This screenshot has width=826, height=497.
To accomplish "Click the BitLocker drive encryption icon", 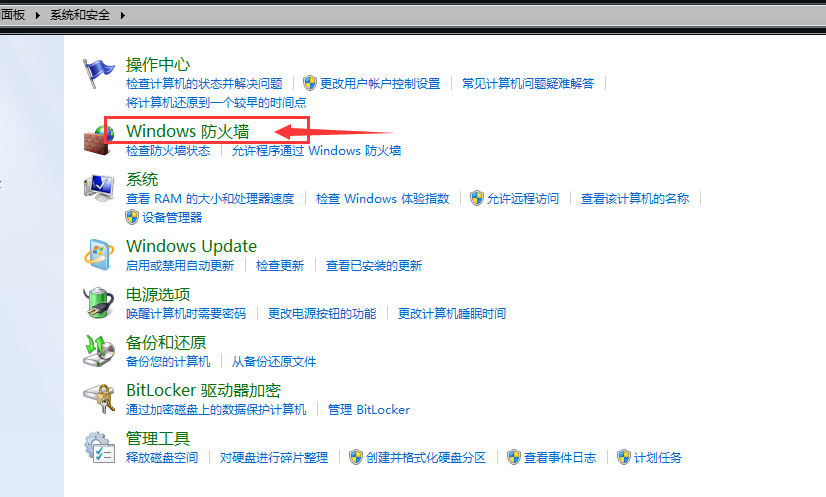I will pos(99,399).
